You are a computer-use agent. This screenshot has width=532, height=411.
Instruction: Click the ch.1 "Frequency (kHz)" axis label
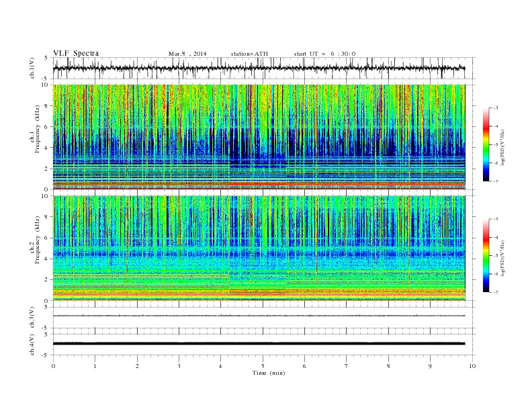(37, 129)
